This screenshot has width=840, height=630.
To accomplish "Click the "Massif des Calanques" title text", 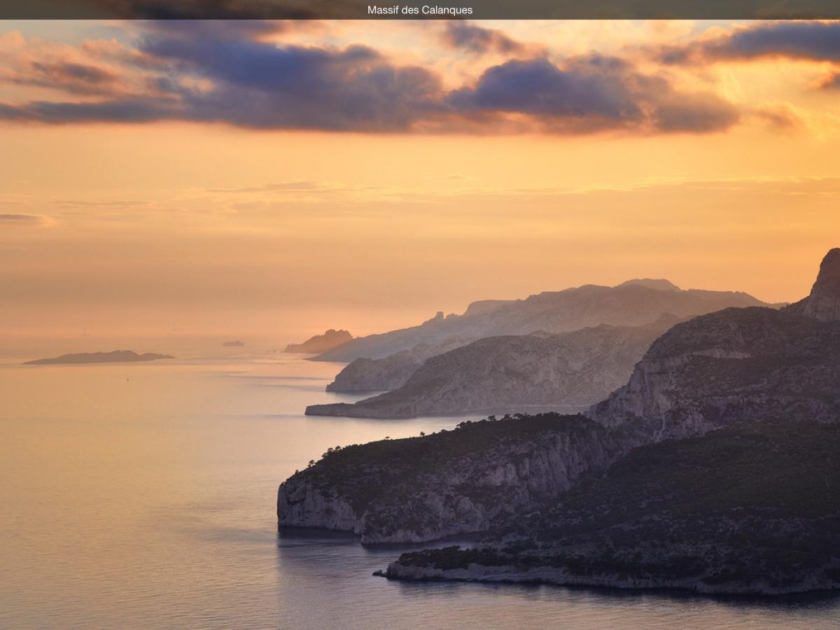I will (420, 10).
